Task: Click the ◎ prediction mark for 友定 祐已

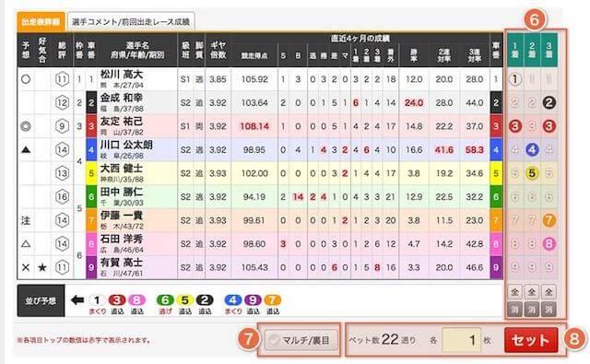Action: pos(26,126)
